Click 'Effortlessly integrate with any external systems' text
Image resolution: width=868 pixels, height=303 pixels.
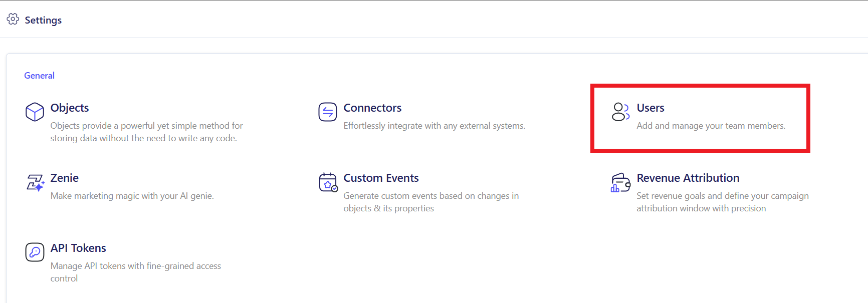coord(434,126)
